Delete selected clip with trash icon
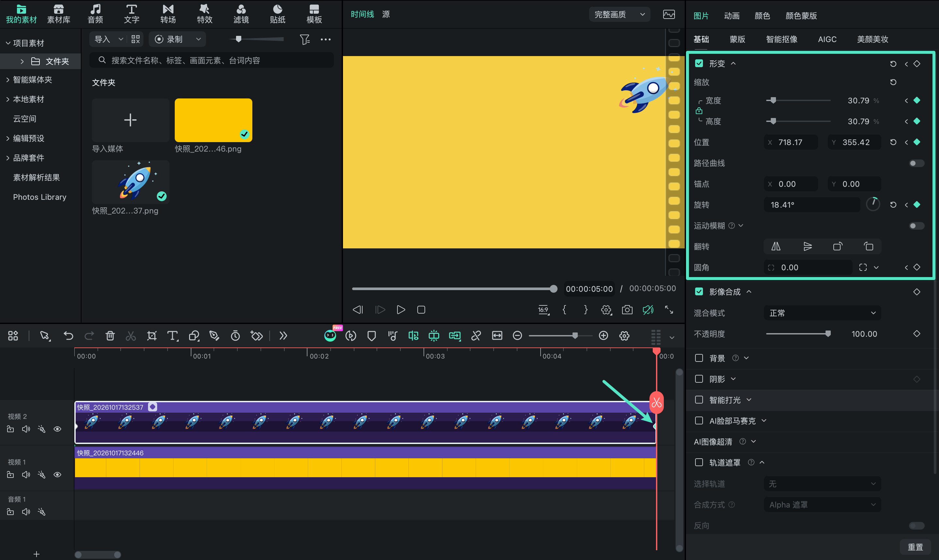This screenshot has width=939, height=560. 110,335
